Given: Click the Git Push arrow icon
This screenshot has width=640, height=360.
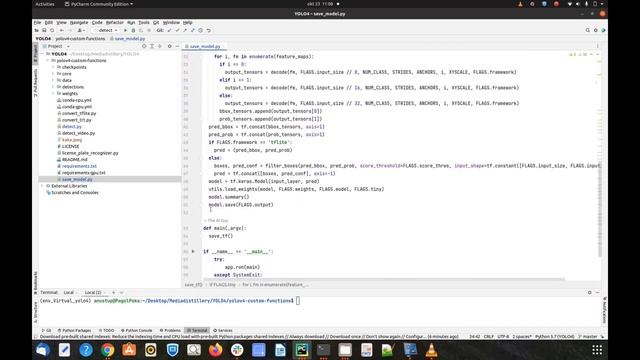Looking at the screenshot, I should tap(185, 30).
